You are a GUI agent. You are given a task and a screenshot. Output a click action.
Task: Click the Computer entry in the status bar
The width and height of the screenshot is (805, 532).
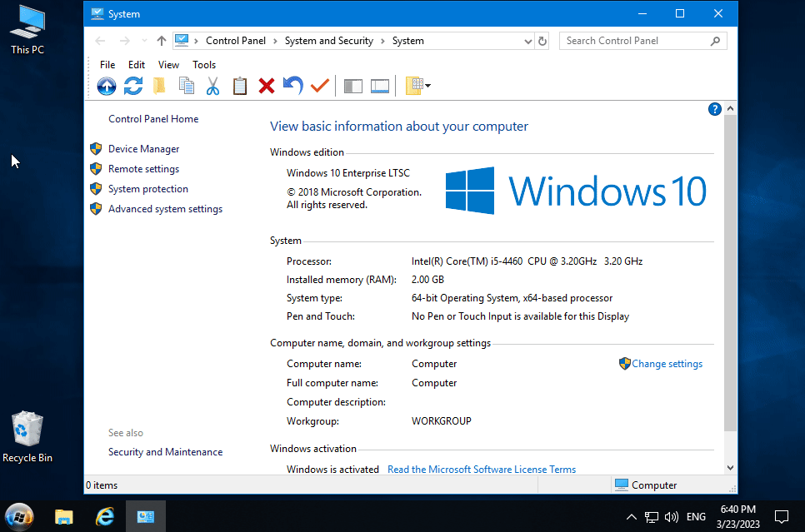pos(647,485)
